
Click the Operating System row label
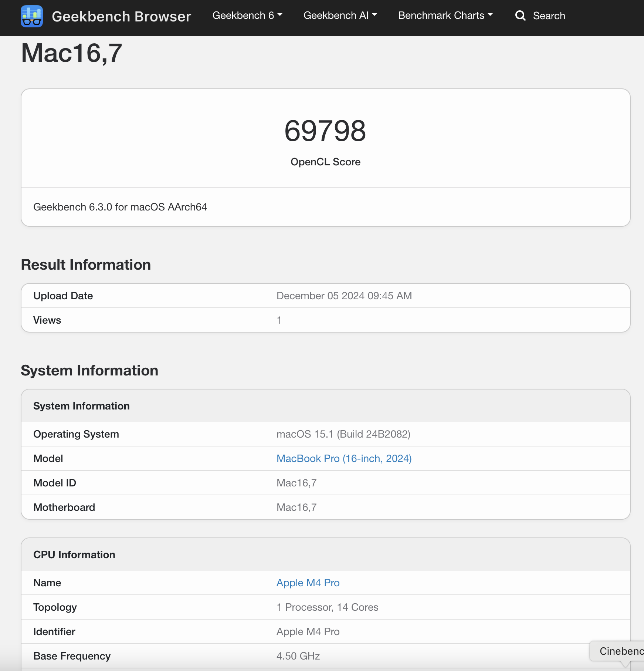[x=76, y=434]
